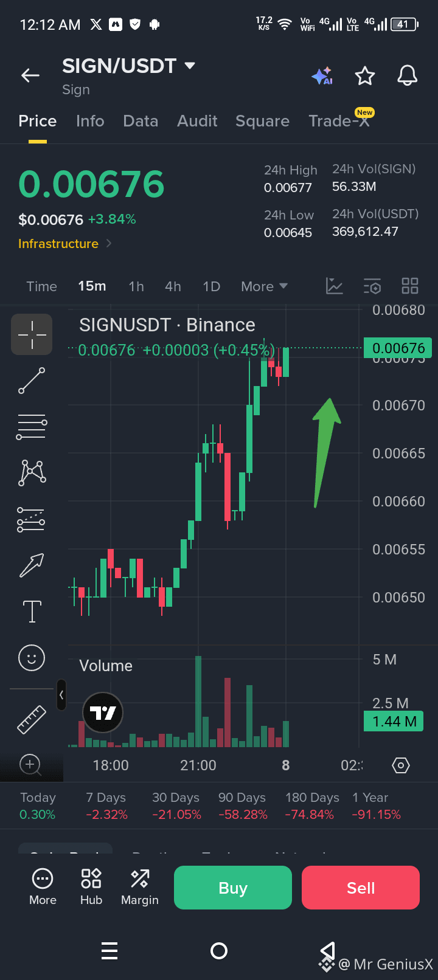Click the 24h Vol(USDT) value 369,612.47
The width and height of the screenshot is (438, 980).
[365, 232]
